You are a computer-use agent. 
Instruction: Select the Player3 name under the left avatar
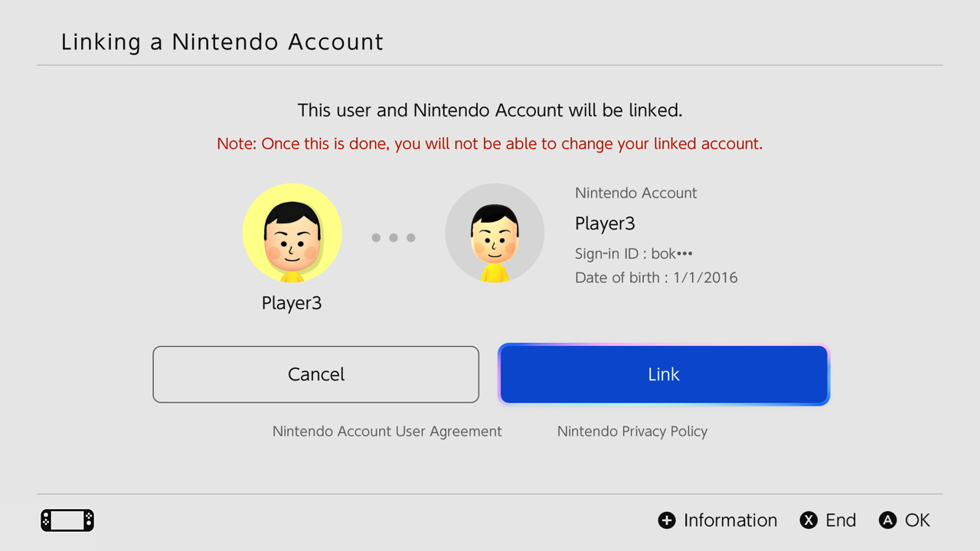click(292, 302)
